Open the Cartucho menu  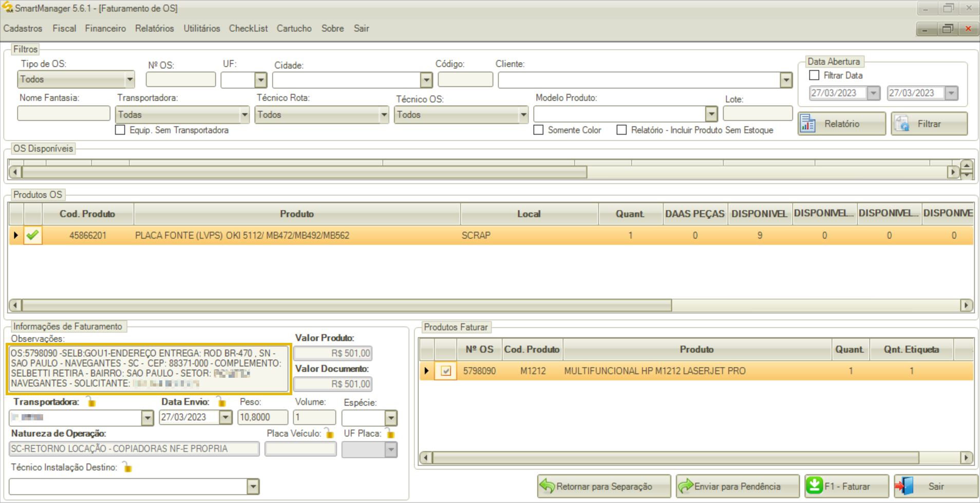[x=294, y=28]
